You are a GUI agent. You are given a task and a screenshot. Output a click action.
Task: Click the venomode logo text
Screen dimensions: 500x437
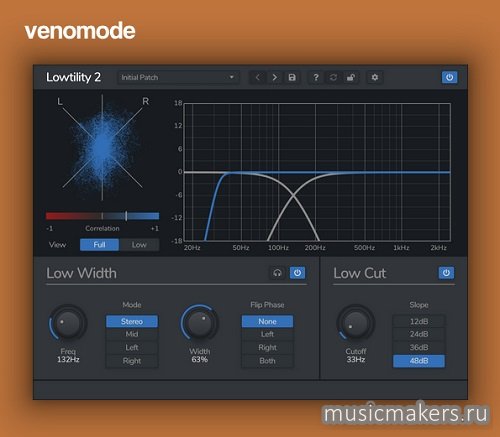[x=80, y=31]
